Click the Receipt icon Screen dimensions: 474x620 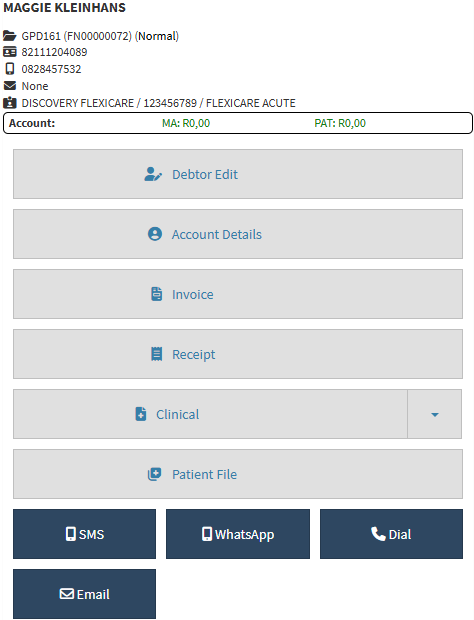tap(157, 354)
